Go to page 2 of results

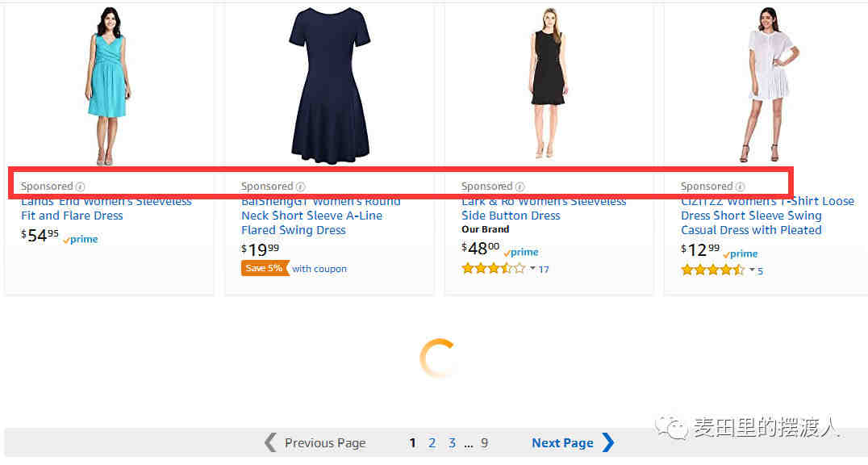pyautogui.click(x=432, y=443)
